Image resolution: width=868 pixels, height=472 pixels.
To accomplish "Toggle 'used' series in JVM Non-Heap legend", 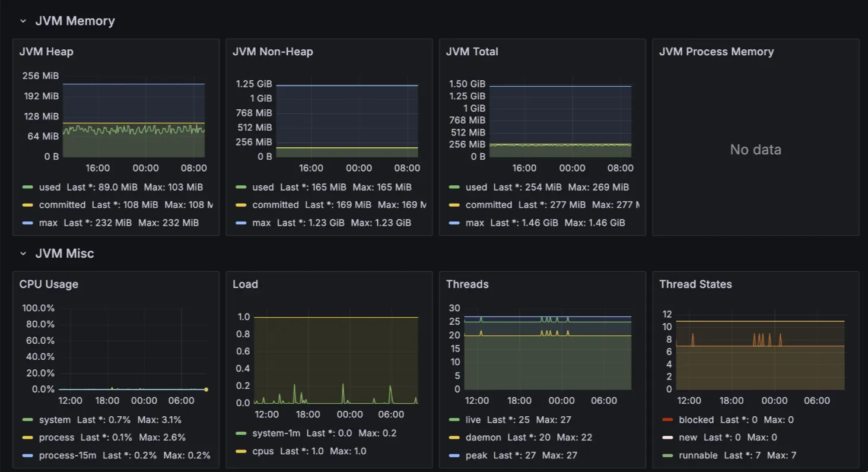I will tap(263, 187).
